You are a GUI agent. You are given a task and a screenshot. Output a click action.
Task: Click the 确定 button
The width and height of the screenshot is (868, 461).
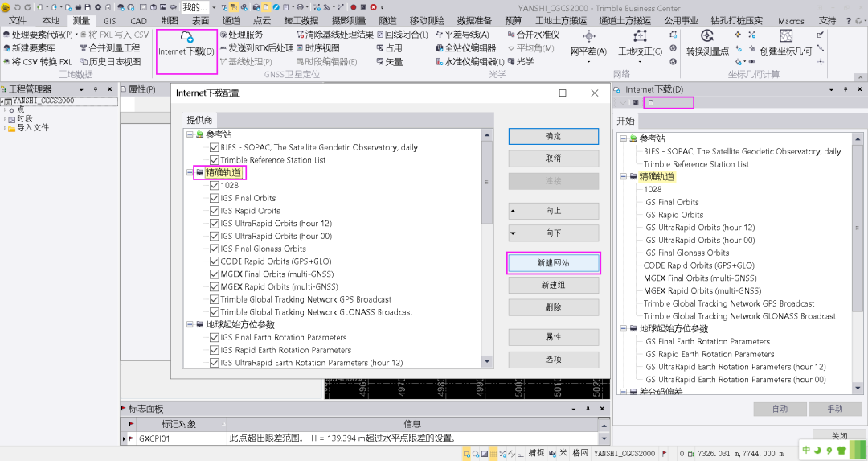(x=554, y=136)
